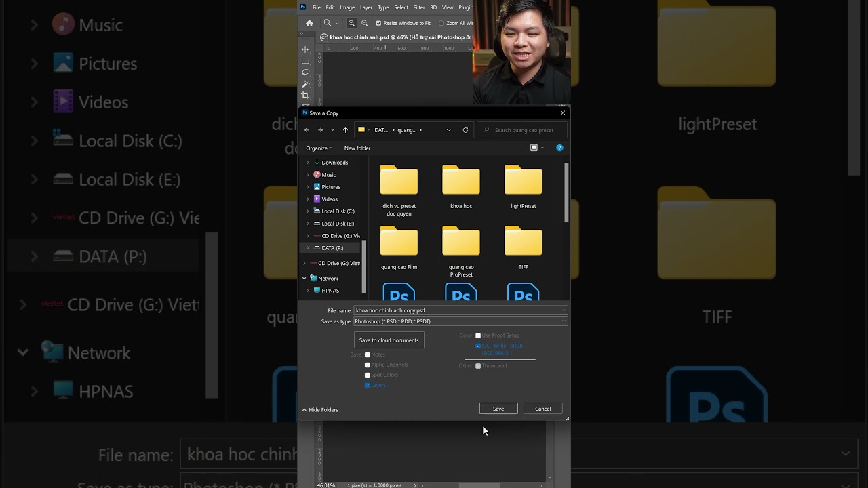868x488 pixels.
Task: Switch to the "khoa hoc chinh anh.psd" document tab
Action: pos(400,37)
